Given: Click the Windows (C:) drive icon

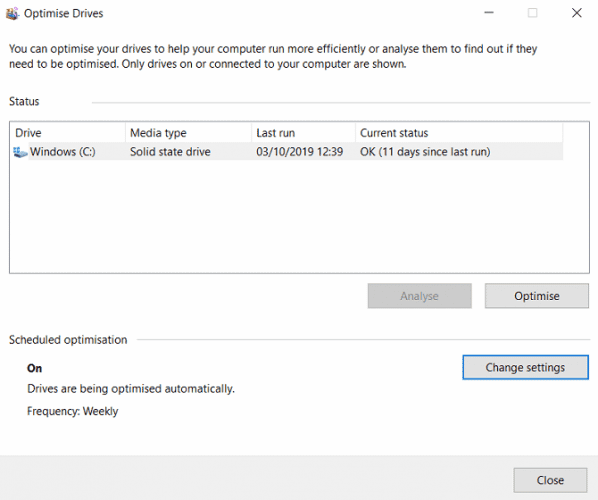Looking at the screenshot, I should click(x=20, y=152).
